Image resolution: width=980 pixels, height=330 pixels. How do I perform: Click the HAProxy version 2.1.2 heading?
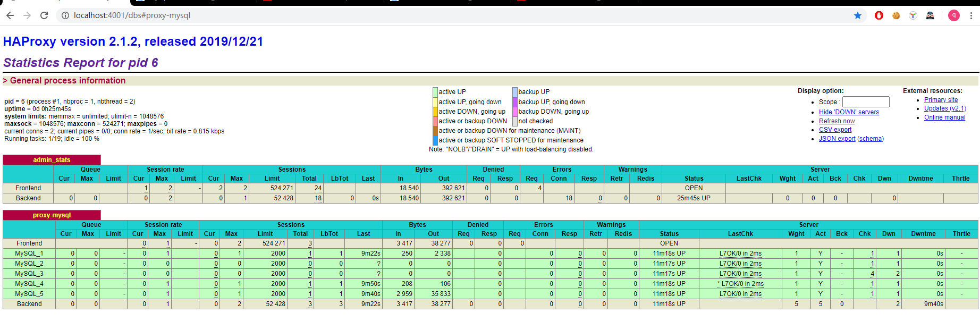pos(133,41)
